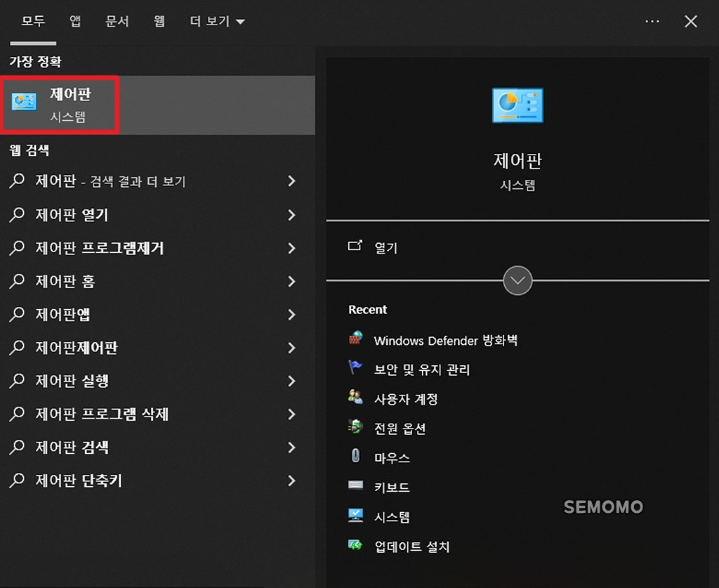The image size is (719, 588).
Task: Open the 더 보기 dropdown
Action: coord(218,21)
